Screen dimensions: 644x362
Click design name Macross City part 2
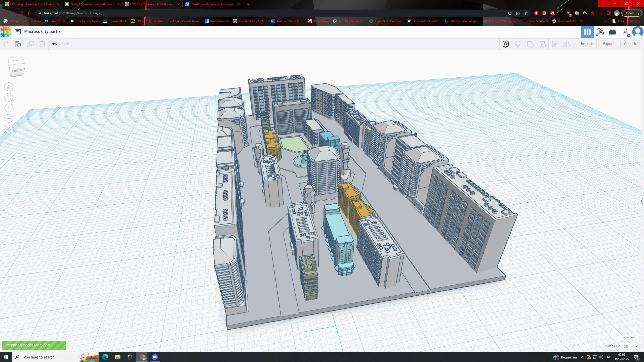[x=42, y=31]
